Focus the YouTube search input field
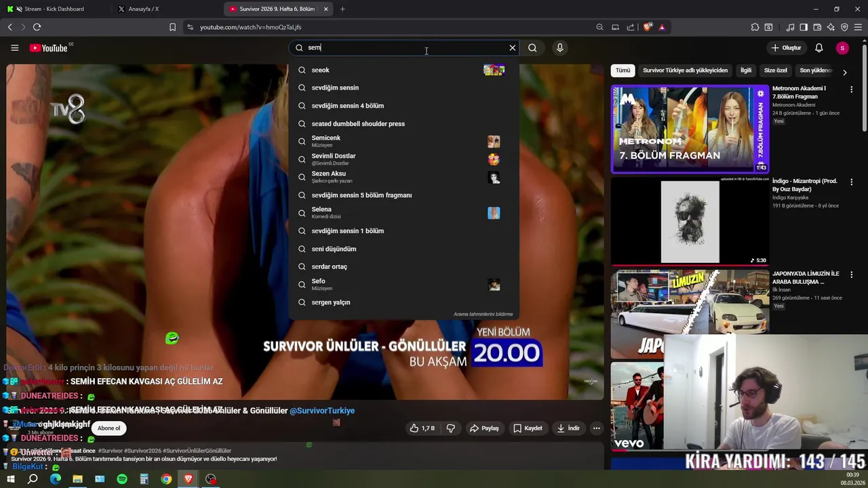This screenshot has height=488, width=868. (405, 47)
